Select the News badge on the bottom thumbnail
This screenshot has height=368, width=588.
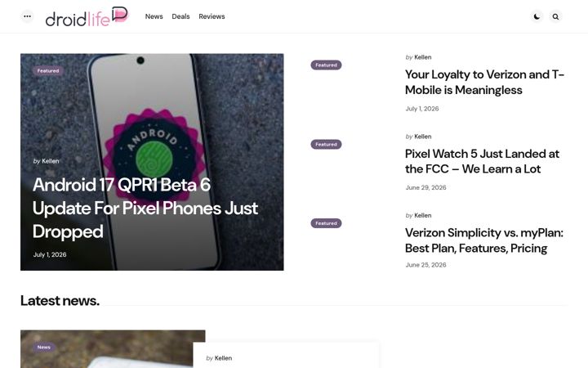click(44, 347)
